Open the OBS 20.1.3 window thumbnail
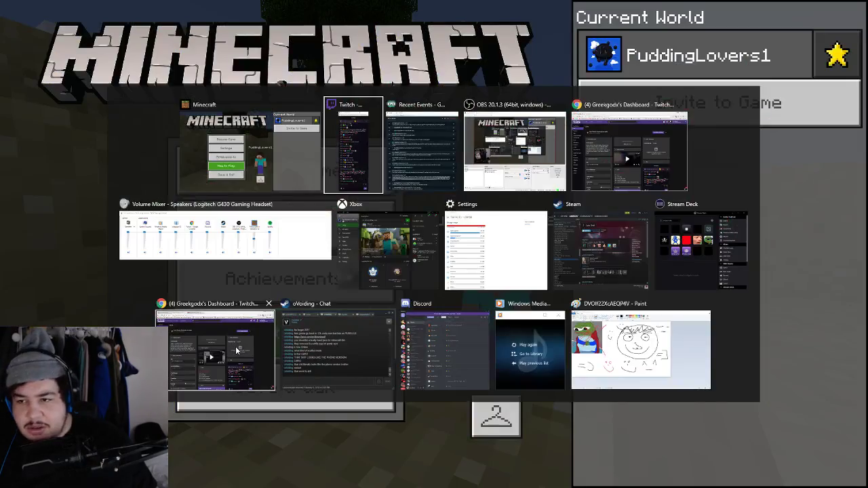The width and height of the screenshot is (868, 488). click(x=515, y=151)
